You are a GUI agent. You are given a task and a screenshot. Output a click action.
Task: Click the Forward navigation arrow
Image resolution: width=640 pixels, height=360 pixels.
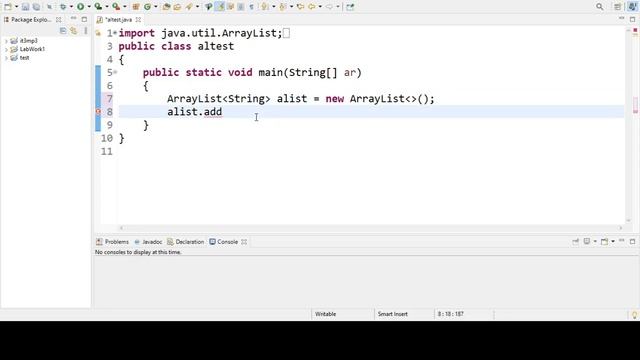pos(329,7)
